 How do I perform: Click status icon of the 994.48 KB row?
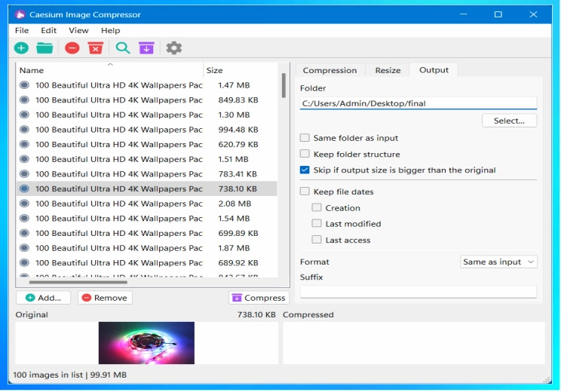(24, 130)
